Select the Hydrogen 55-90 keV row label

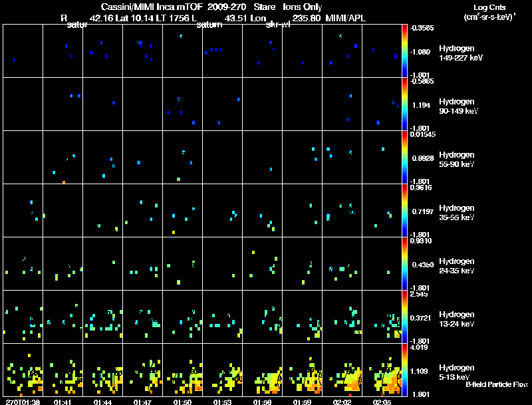coord(457,160)
